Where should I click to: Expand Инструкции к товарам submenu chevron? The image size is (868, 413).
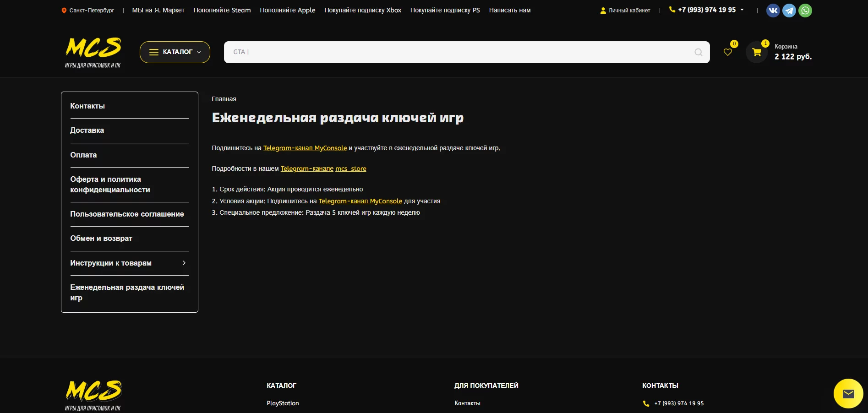click(184, 263)
